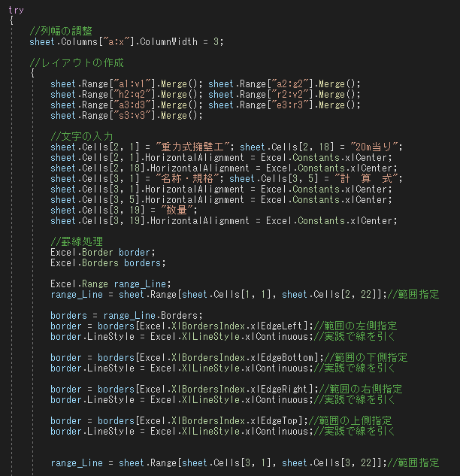Click the comment "//罫線処理"

coord(77,241)
